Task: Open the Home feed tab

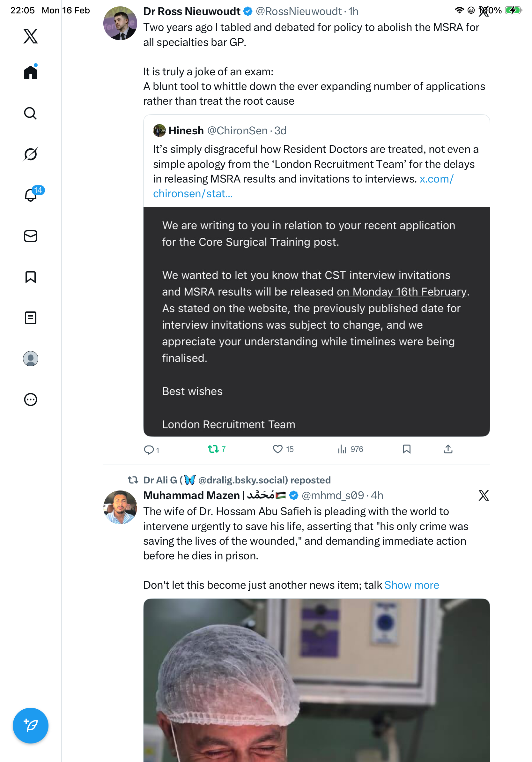Action: point(31,72)
